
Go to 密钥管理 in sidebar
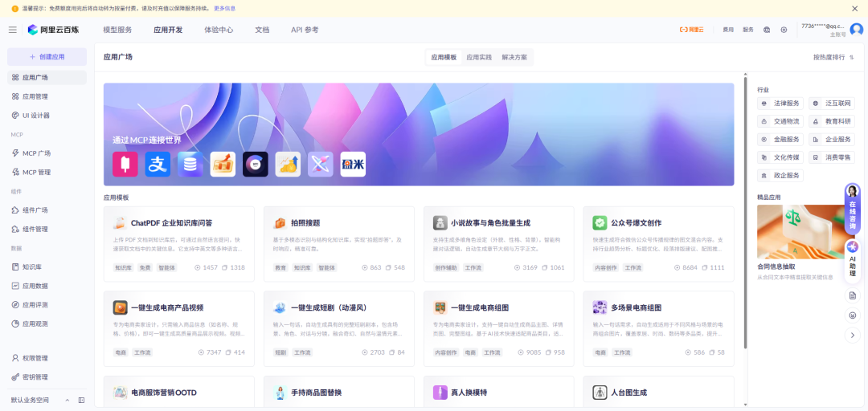(47, 376)
